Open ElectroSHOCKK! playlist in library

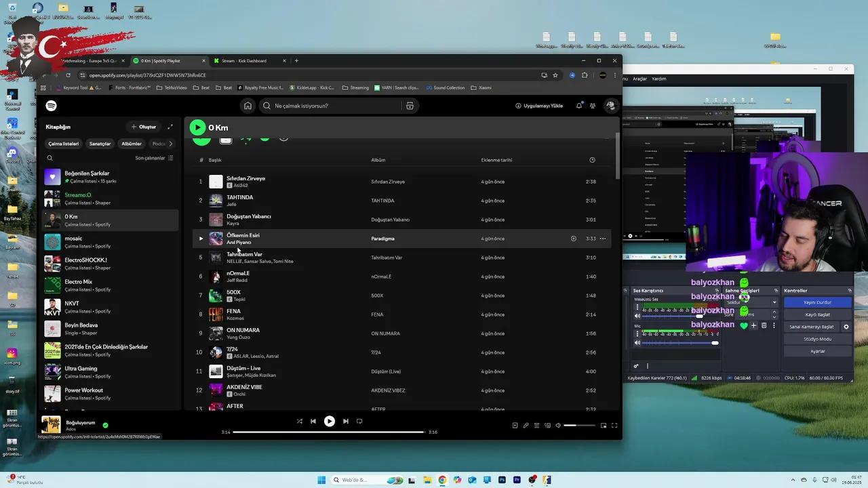(x=111, y=264)
